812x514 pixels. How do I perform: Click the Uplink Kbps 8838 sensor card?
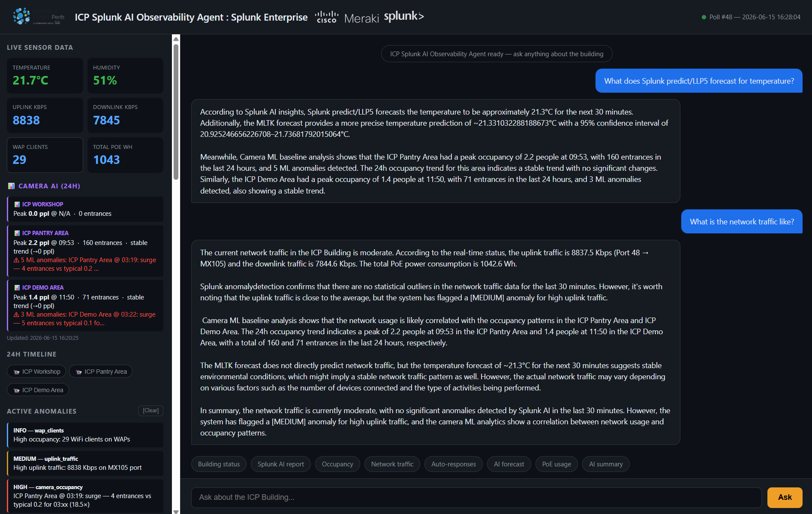click(45, 115)
